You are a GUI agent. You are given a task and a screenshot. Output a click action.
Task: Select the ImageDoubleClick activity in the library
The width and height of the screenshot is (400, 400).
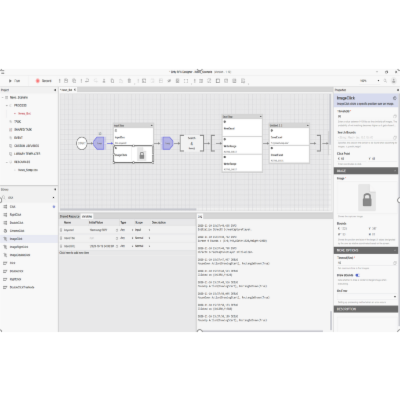(x=29, y=255)
